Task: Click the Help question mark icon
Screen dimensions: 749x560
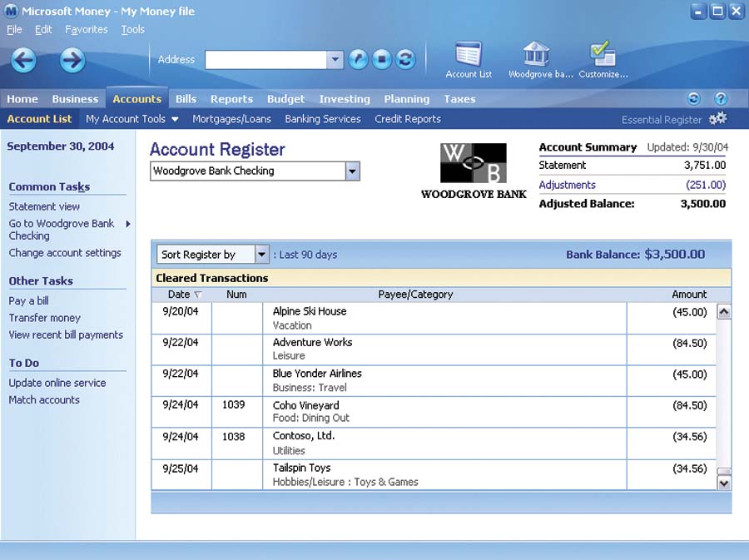Action: (x=721, y=99)
